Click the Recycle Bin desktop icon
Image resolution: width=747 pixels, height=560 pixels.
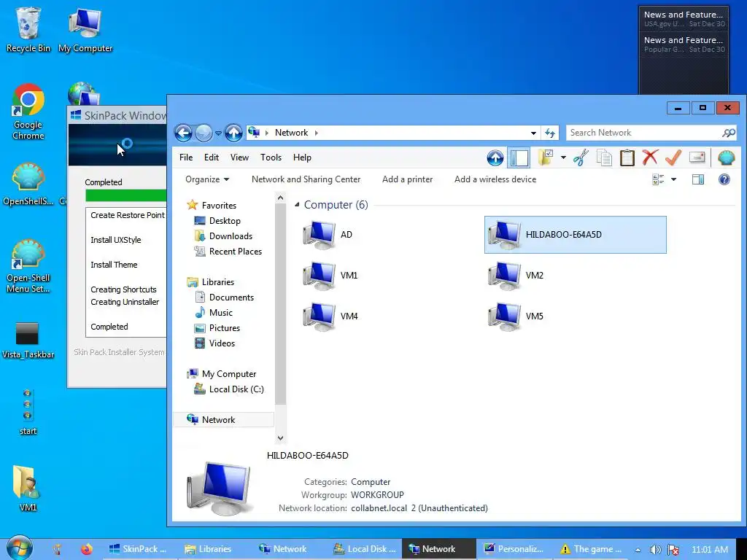click(x=28, y=29)
